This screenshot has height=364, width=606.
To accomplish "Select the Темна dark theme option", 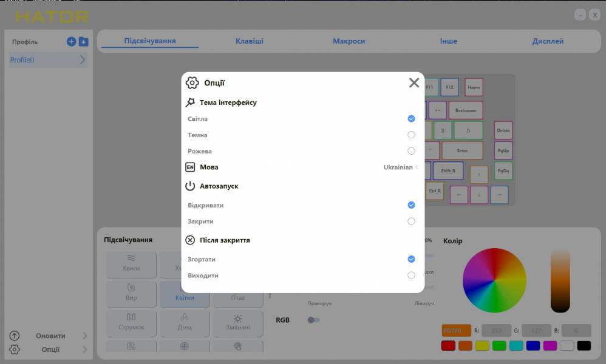I will [411, 135].
